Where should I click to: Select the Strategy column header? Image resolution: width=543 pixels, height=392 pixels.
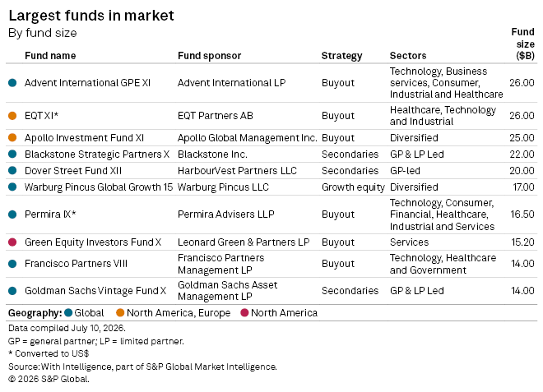click(x=341, y=56)
